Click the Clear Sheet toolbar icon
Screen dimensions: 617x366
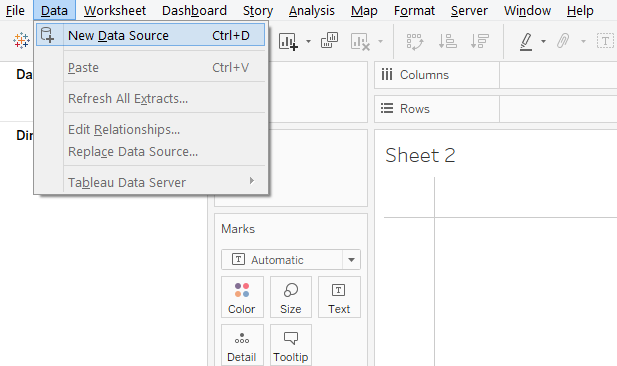pyautogui.click(x=360, y=41)
